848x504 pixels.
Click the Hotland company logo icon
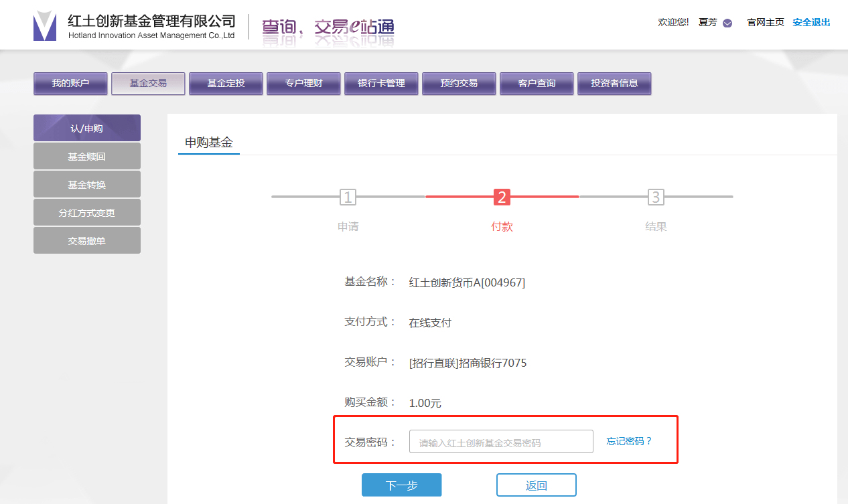(x=45, y=26)
